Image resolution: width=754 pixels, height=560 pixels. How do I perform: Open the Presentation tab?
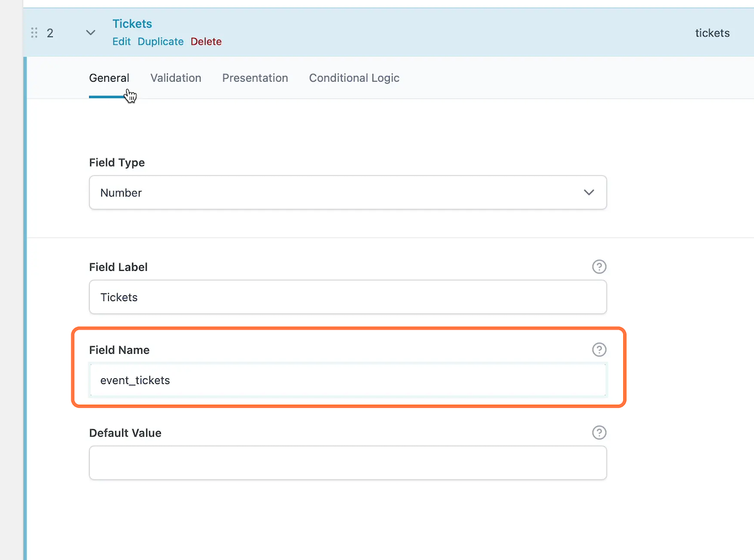pyautogui.click(x=255, y=77)
